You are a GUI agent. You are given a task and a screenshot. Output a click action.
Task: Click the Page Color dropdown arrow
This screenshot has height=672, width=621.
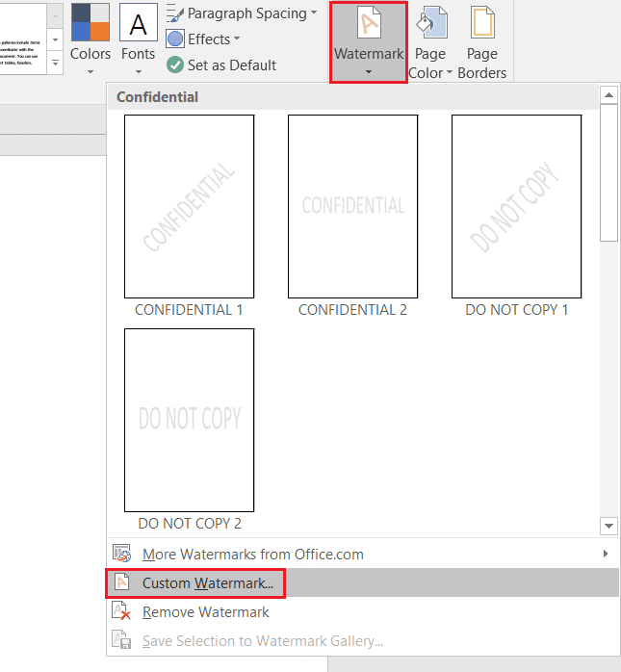(x=450, y=72)
